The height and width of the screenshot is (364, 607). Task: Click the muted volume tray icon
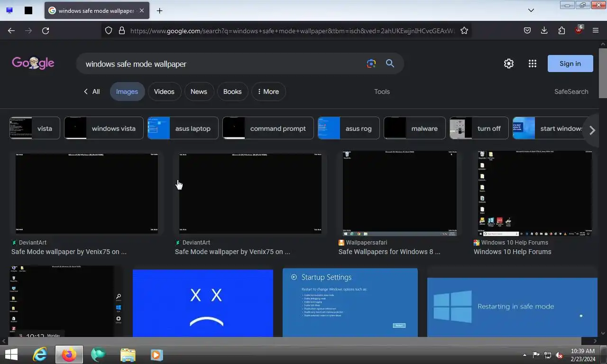(559, 355)
